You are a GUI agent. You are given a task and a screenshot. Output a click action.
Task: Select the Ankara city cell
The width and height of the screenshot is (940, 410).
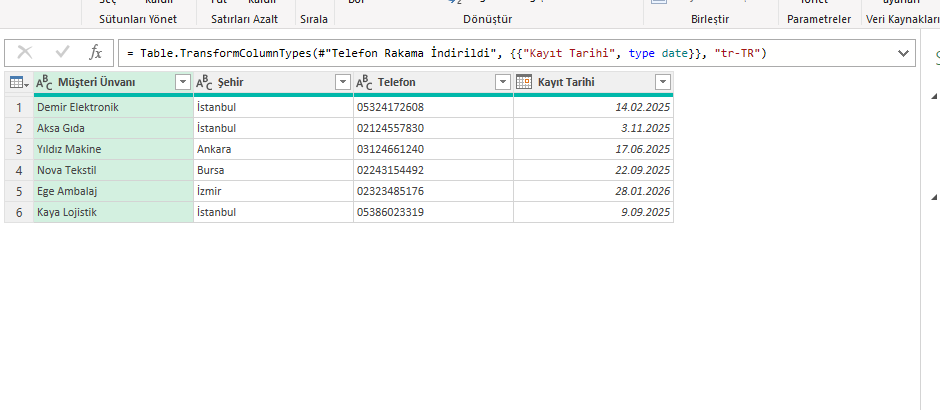click(x=273, y=149)
